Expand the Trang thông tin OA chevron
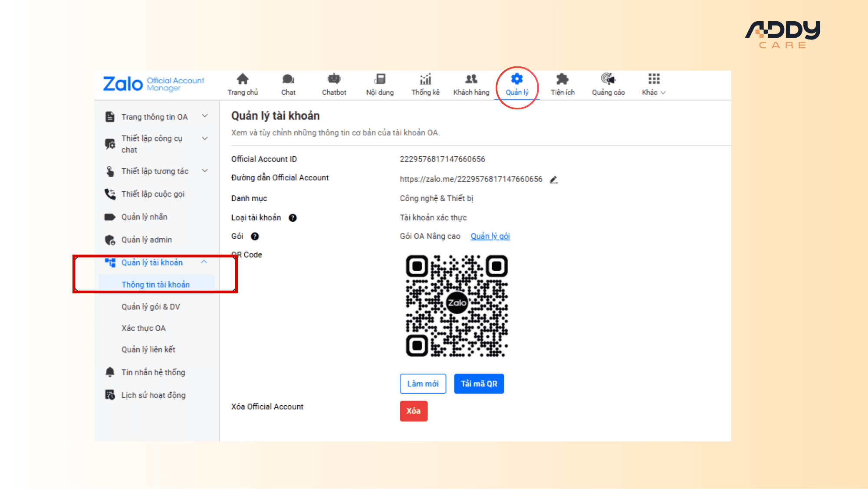Screen dimensions: 868x489 205,116
